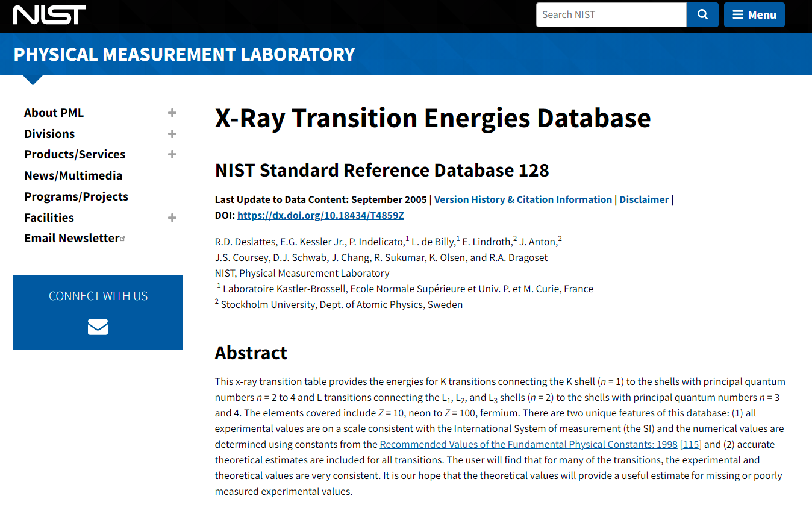Select the Facilities sidebar item
Screen dimensions: 812x505
coord(49,218)
